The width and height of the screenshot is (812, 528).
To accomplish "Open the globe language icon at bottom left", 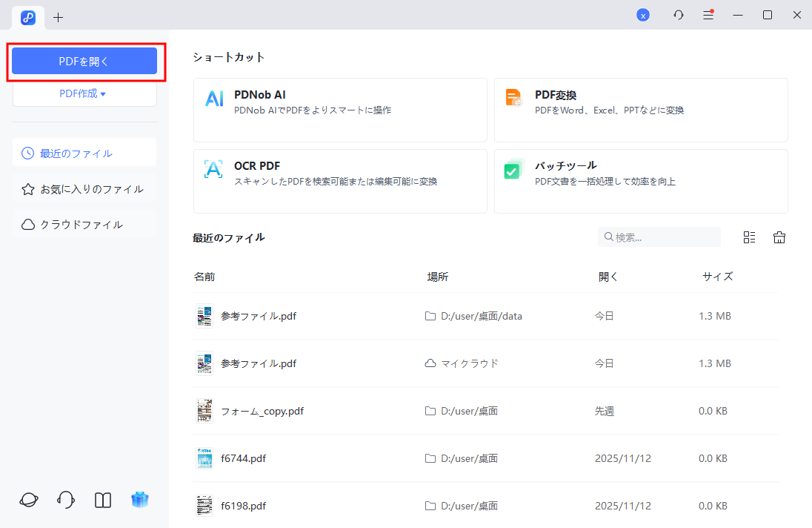I will (x=28, y=500).
